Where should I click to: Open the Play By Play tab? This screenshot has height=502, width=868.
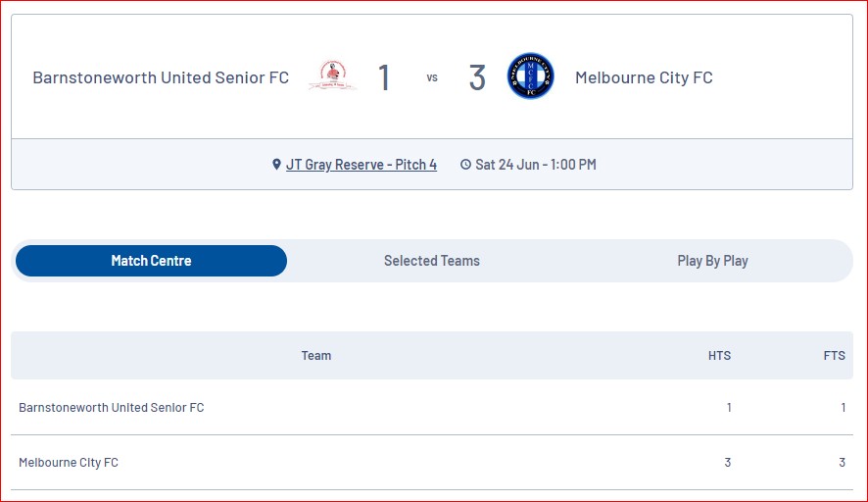click(712, 261)
